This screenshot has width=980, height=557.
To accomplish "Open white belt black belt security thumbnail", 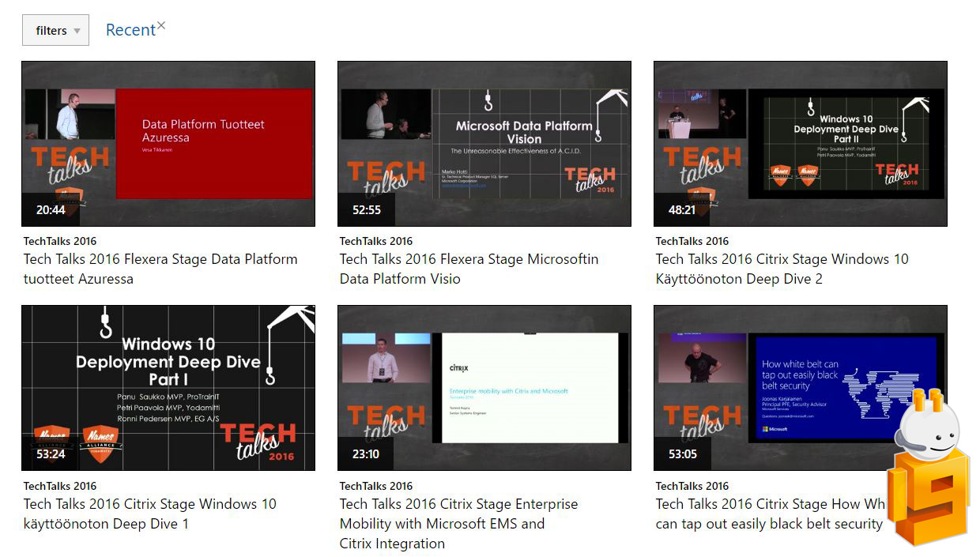I will (x=801, y=388).
